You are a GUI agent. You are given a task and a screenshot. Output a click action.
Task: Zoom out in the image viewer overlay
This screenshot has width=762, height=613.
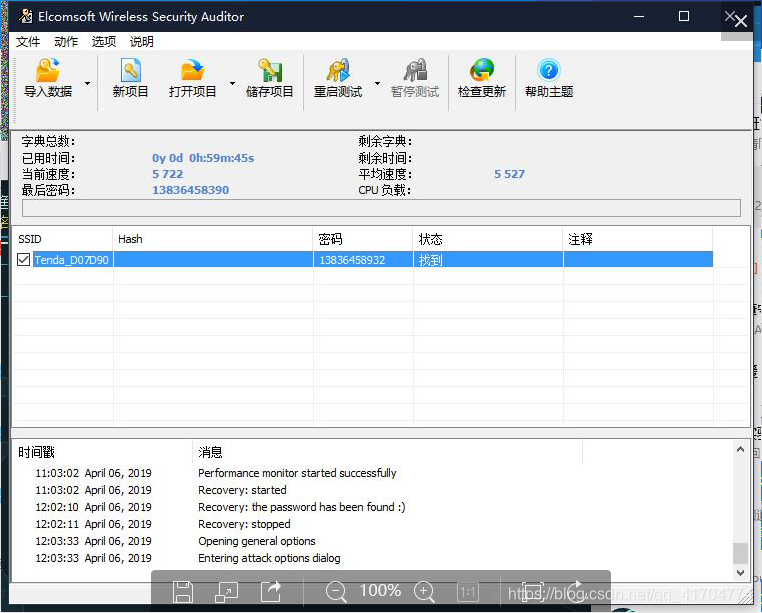(336, 592)
